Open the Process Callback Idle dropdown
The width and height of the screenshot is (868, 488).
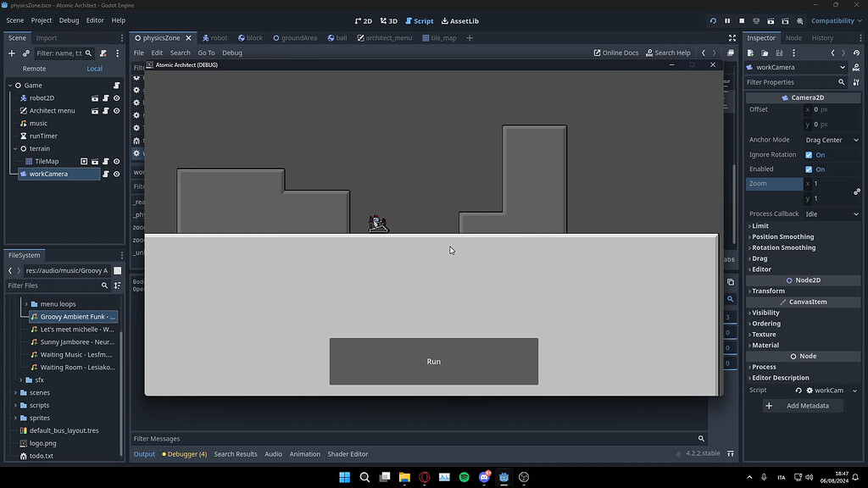click(831, 213)
